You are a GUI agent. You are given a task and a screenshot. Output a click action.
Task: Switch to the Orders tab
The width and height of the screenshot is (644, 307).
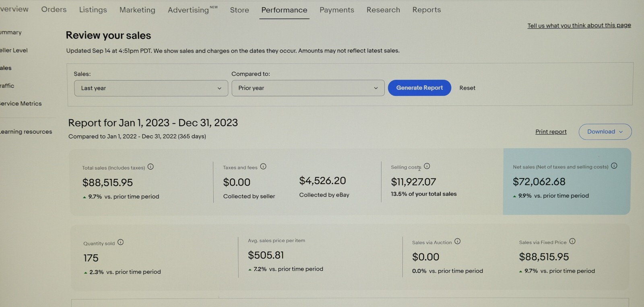tap(54, 9)
